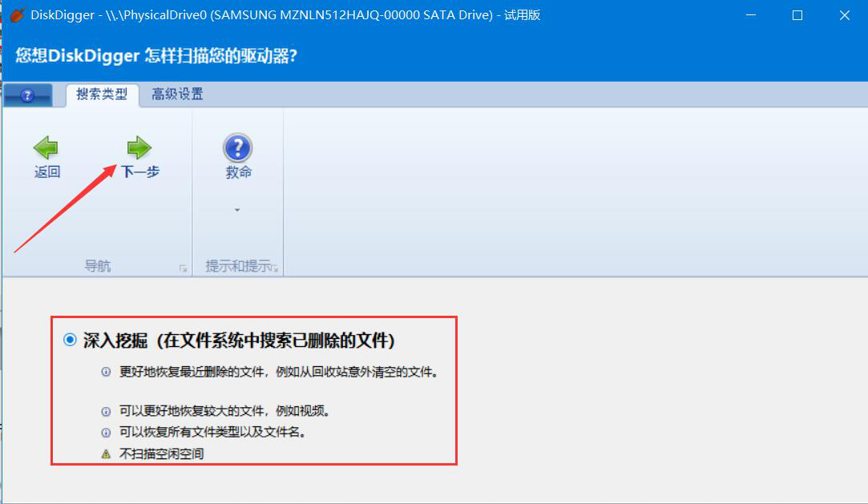Click the blue help button left of tabs
The width and height of the screenshot is (868, 504).
(x=28, y=95)
